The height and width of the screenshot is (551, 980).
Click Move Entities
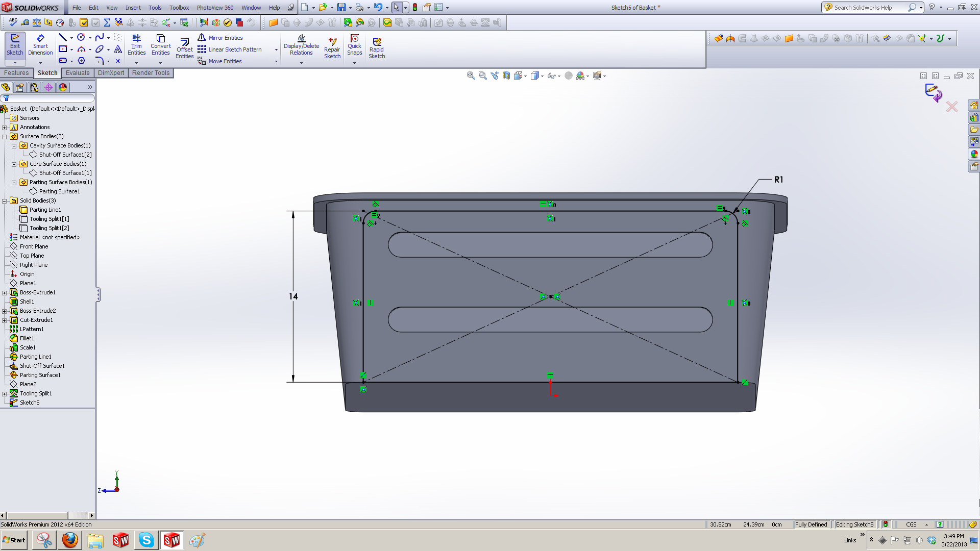(x=219, y=61)
